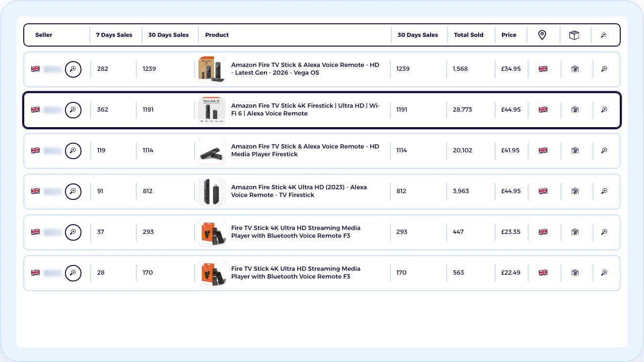Click the Amazon fulfilment icon in the £34.95 row
This screenshot has height=362, width=644.
coord(575,69)
